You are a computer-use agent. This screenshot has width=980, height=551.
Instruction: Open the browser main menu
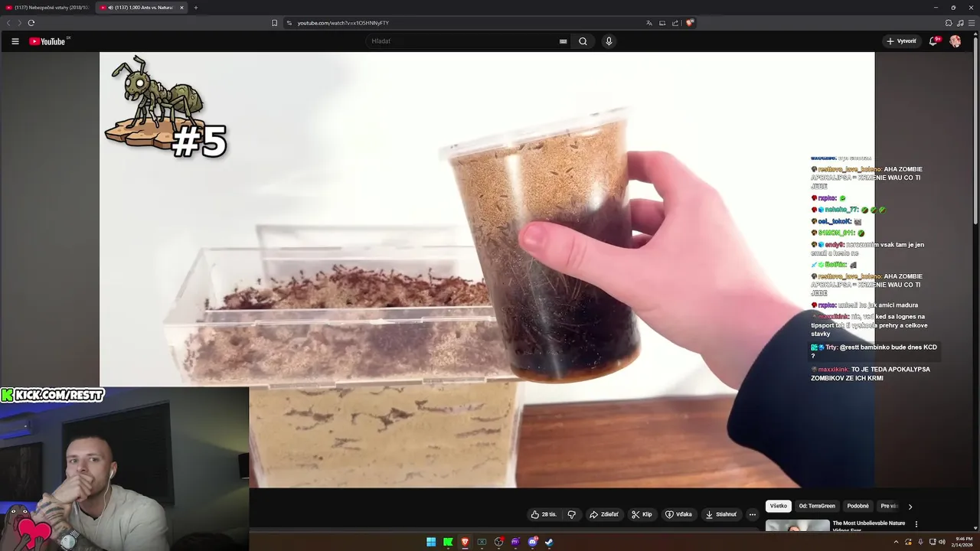[971, 23]
